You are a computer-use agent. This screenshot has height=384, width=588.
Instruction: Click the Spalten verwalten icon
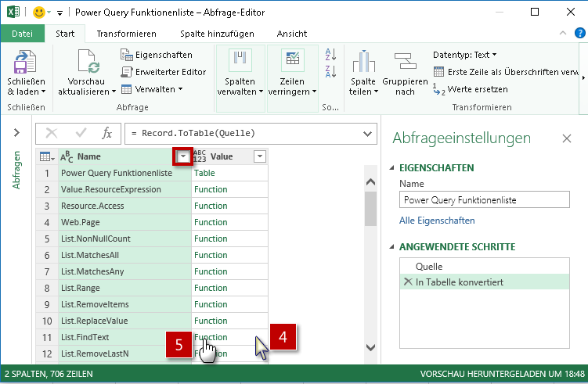click(x=240, y=60)
